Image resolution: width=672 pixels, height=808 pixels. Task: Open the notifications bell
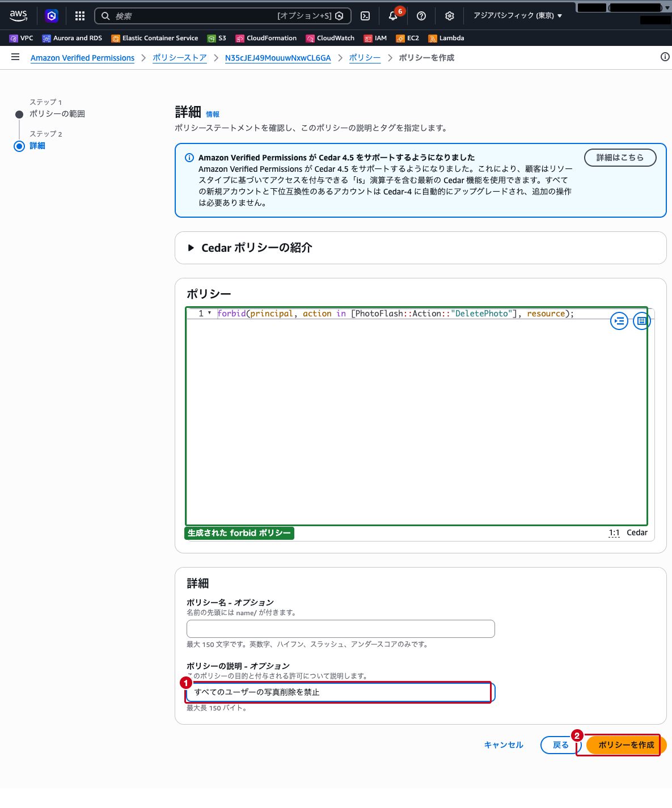(x=393, y=16)
